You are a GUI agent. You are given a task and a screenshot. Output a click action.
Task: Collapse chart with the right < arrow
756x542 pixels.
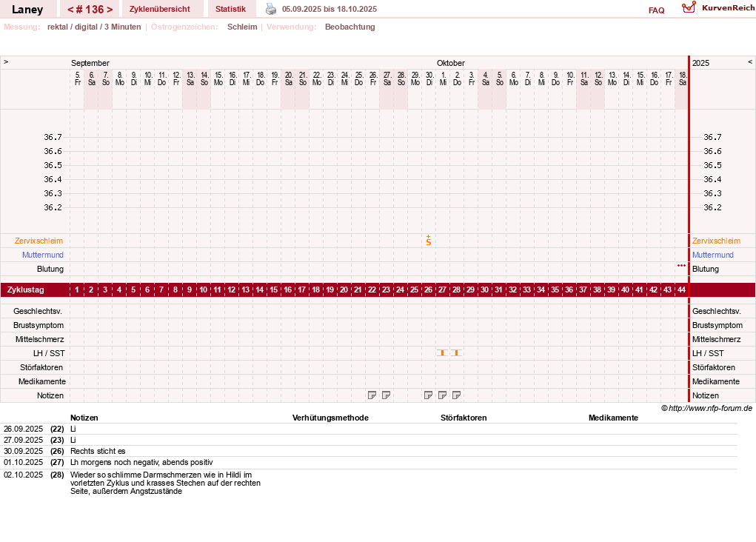tap(750, 61)
